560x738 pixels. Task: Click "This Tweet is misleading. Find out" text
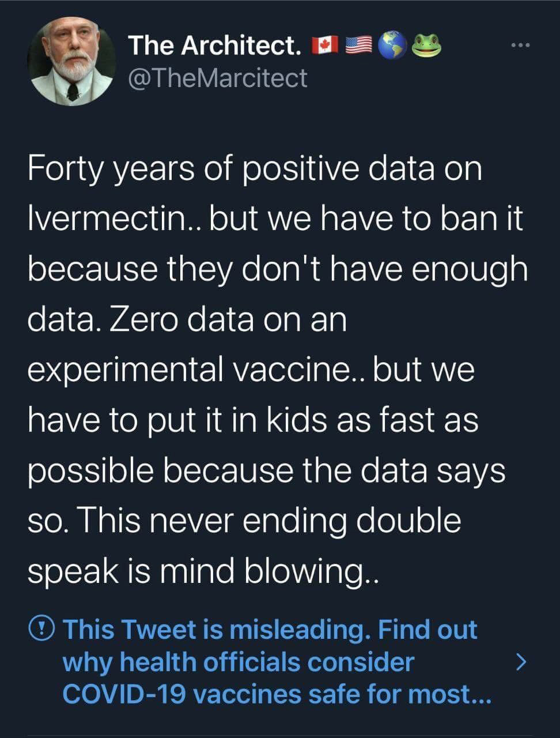click(270, 629)
